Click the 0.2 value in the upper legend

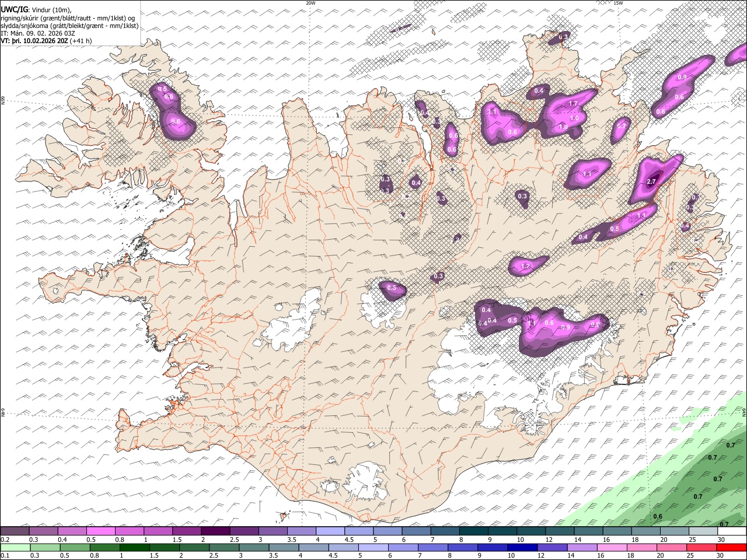(x=5, y=540)
